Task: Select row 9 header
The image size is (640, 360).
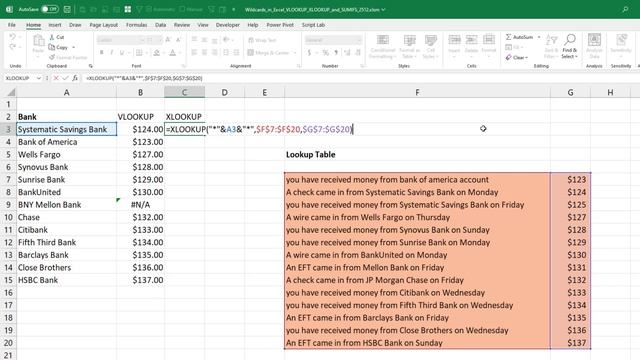Action: point(8,204)
